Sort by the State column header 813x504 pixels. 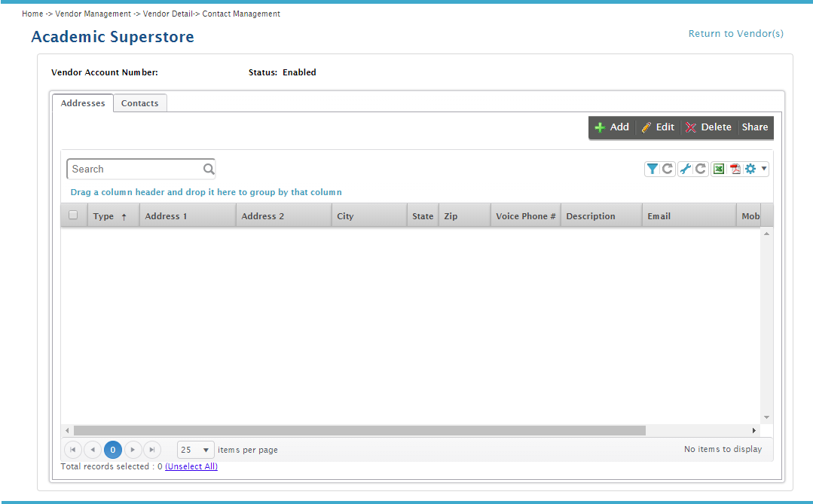click(x=423, y=216)
